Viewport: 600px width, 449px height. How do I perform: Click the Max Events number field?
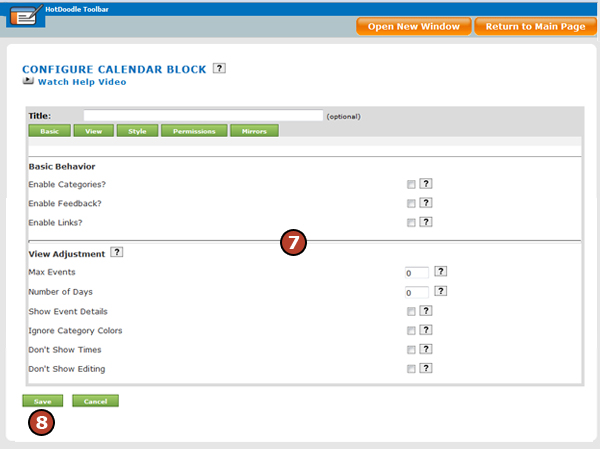(x=417, y=273)
